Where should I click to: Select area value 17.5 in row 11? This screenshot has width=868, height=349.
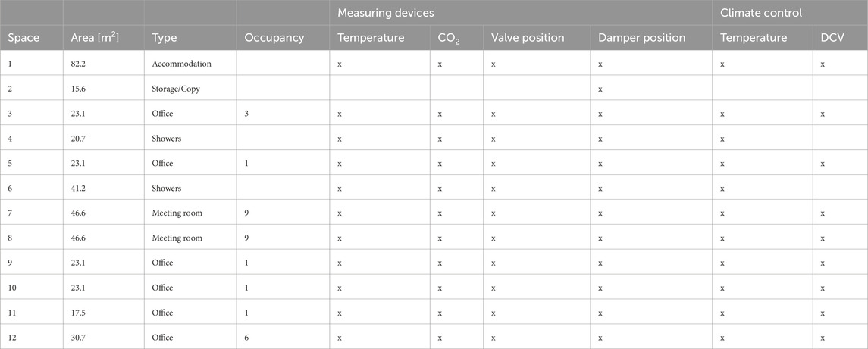pos(79,313)
